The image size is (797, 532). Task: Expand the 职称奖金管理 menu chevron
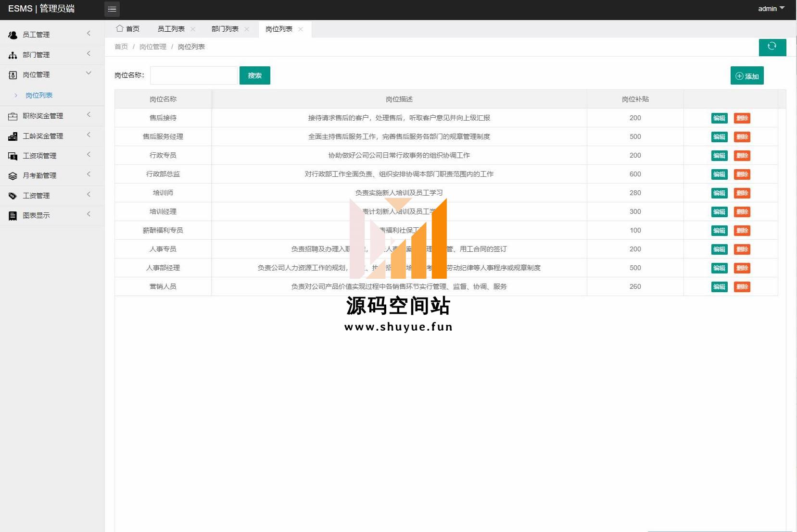point(89,114)
